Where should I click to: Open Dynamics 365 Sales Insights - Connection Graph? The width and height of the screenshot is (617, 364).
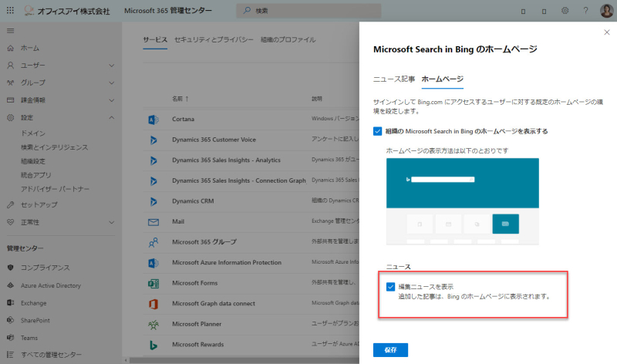click(x=239, y=180)
